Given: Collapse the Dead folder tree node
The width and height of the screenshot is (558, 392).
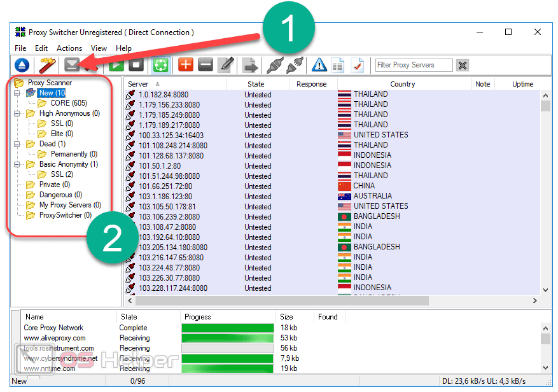Looking at the screenshot, I should (x=17, y=144).
